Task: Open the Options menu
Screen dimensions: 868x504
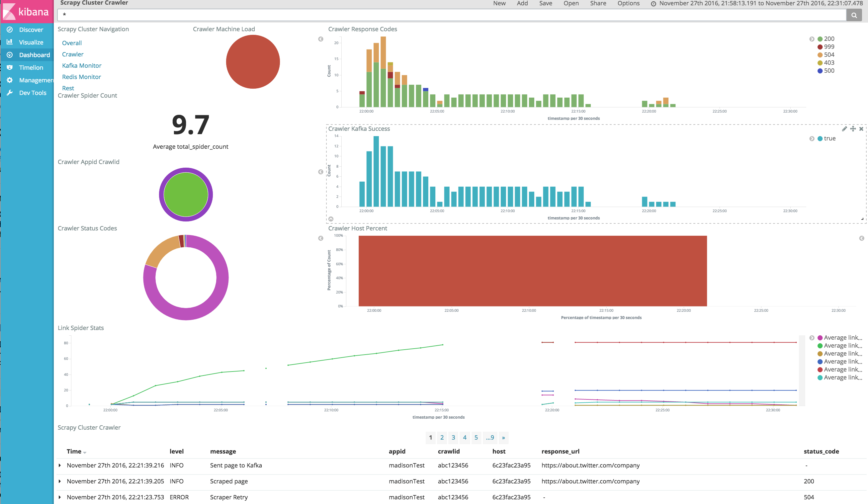Action: (x=628, y=3)
